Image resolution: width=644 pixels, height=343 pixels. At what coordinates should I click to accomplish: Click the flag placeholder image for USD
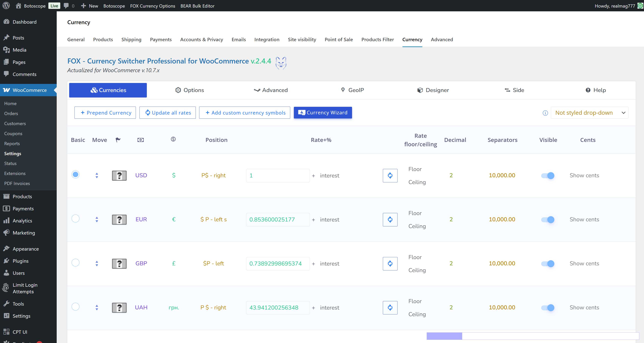click(x=119, y=176)
